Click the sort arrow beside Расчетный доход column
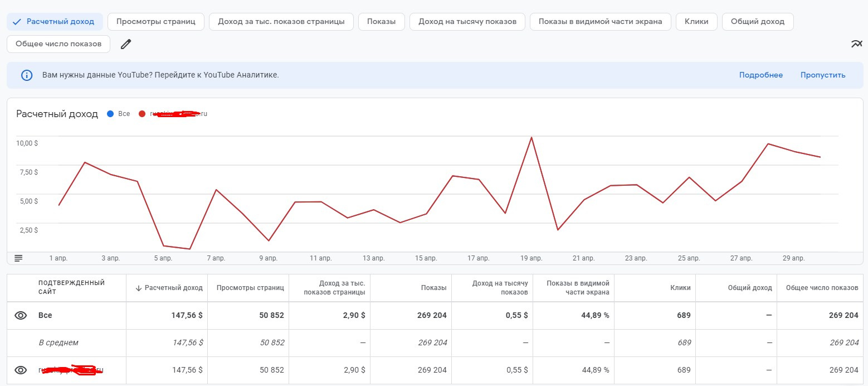 pos(138,288)
